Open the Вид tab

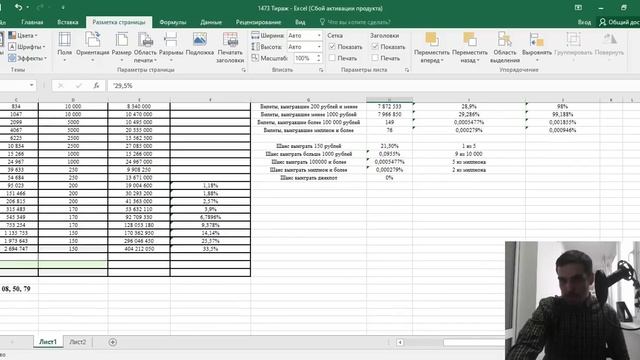coord(300,22)
